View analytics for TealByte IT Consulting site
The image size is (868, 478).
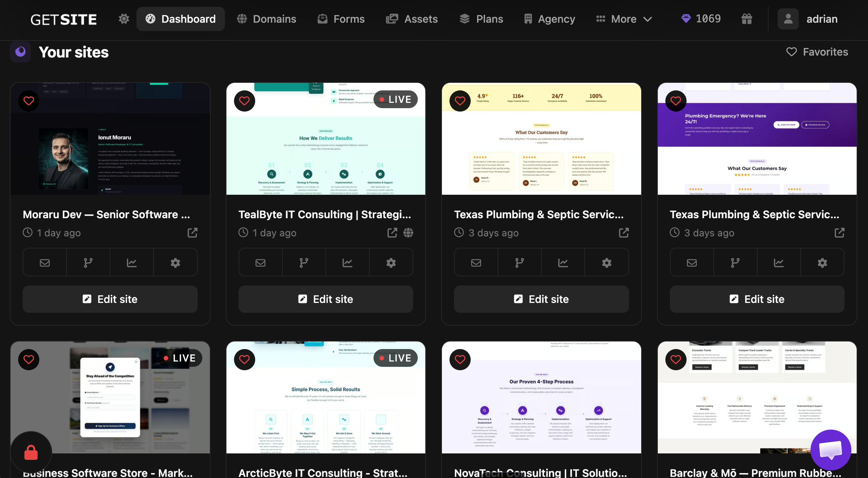pos(347,262)
